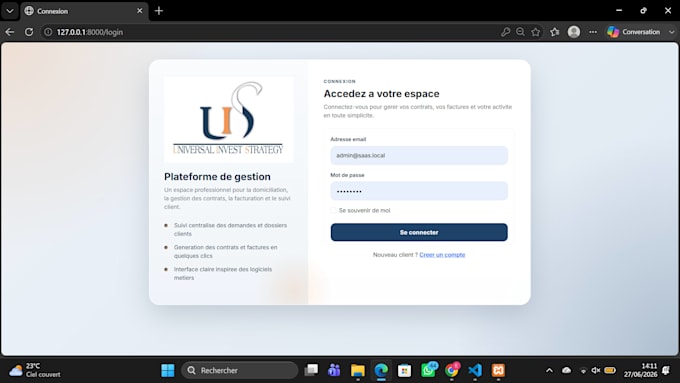The height and width of the screenshot is (383, 680).
Task: Open Microsoft Teams from taskbar
Action: coord(334,370)
